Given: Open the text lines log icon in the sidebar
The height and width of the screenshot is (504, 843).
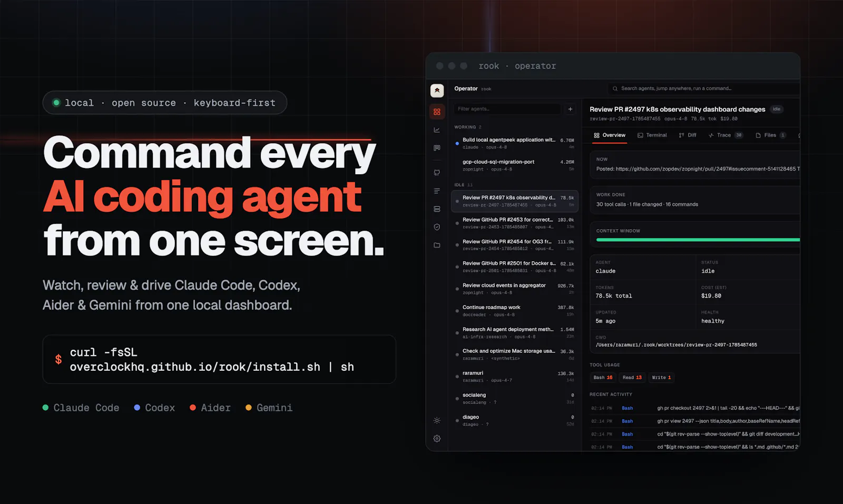Looking at the screenshot, I should coord(437,191).
